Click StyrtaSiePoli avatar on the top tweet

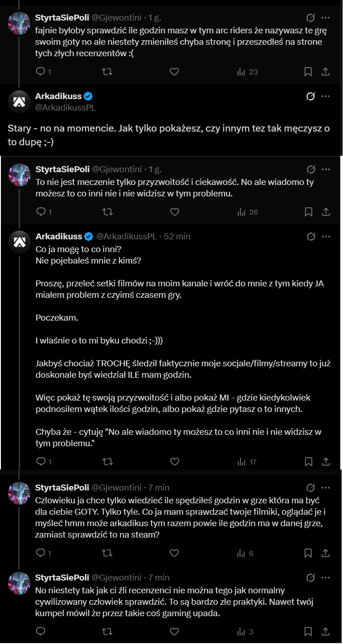point(19,23)
